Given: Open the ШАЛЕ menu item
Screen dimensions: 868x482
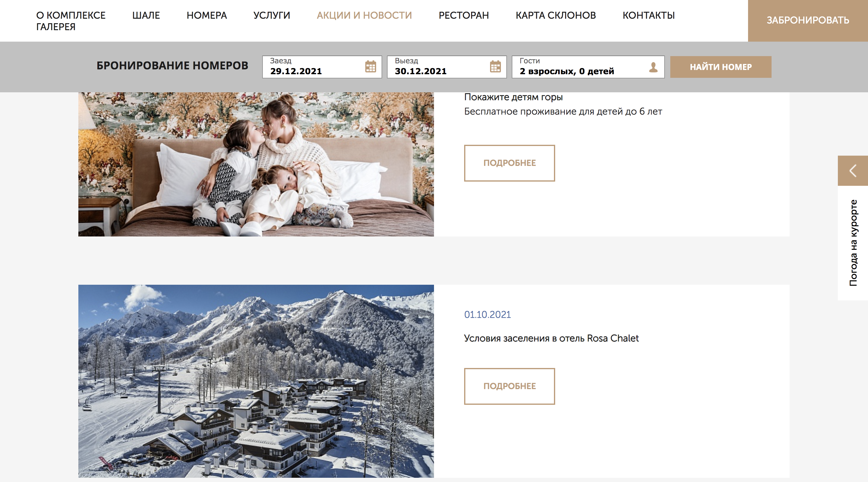Looking at the screenshot, I should pyautogui.click(x=146, y=15).
